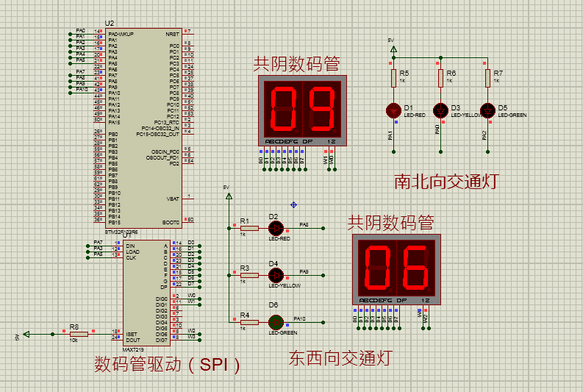Click the OSCIN_PD0 pin label on U2
The image size is (583, 392).
point(165,152)
